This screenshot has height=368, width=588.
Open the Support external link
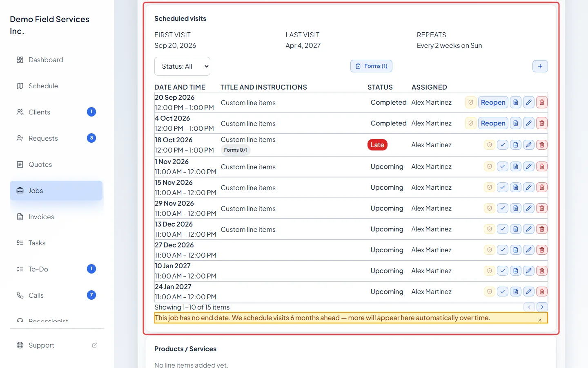click(56, 345)
